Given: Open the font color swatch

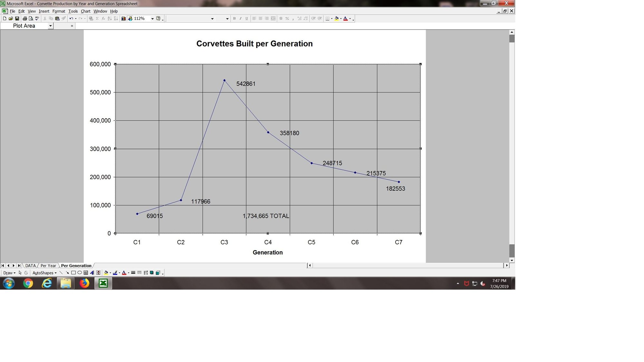Looking at the screenshot, I should 345,18.
